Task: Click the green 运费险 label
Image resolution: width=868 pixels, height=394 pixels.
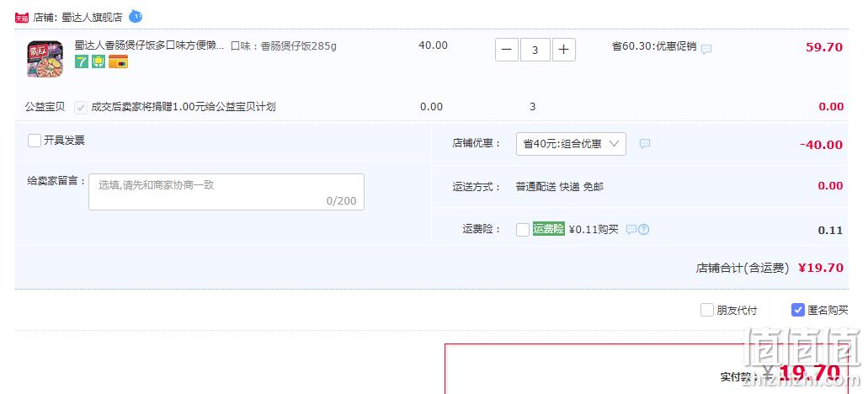Action: (x=549, y=228)
